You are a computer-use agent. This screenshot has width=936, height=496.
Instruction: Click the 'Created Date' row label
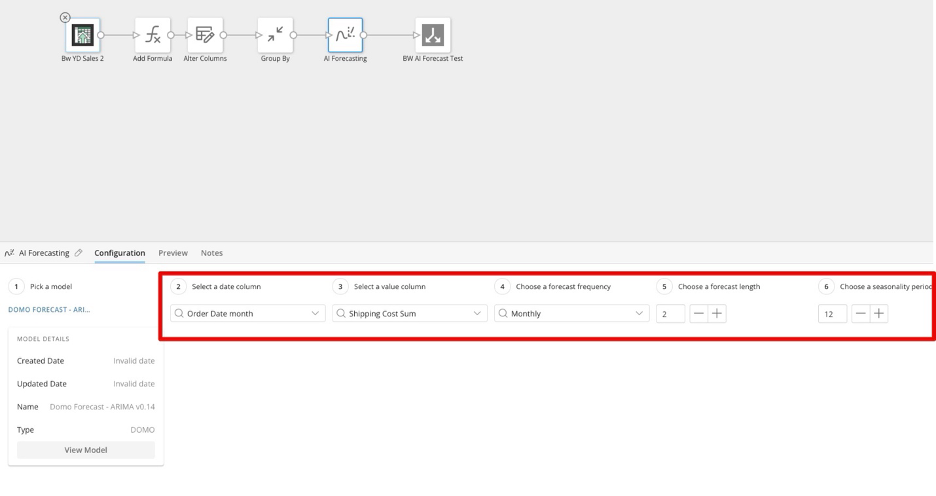(41, 361)
